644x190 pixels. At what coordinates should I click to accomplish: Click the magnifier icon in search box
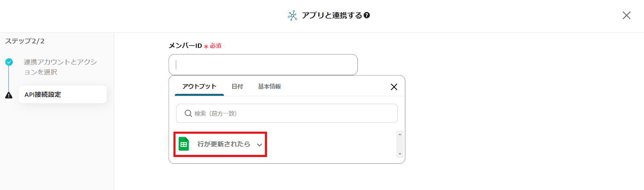[188, 113]
